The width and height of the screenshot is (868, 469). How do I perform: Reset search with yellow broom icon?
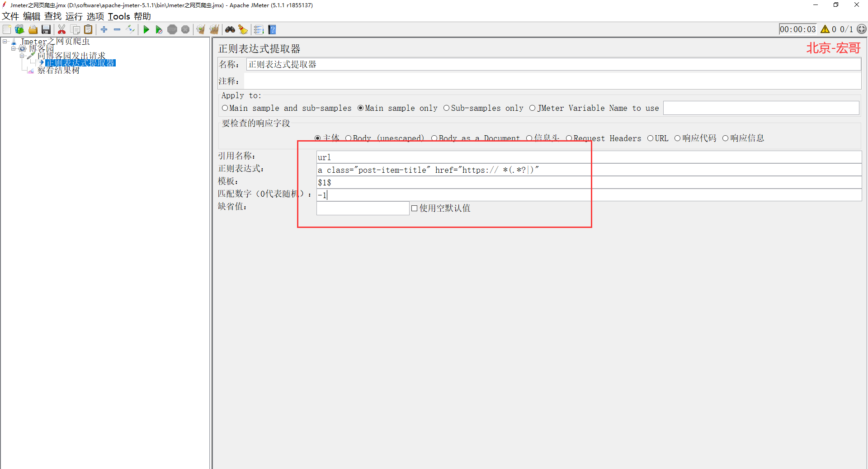click(x=243, y=30)
